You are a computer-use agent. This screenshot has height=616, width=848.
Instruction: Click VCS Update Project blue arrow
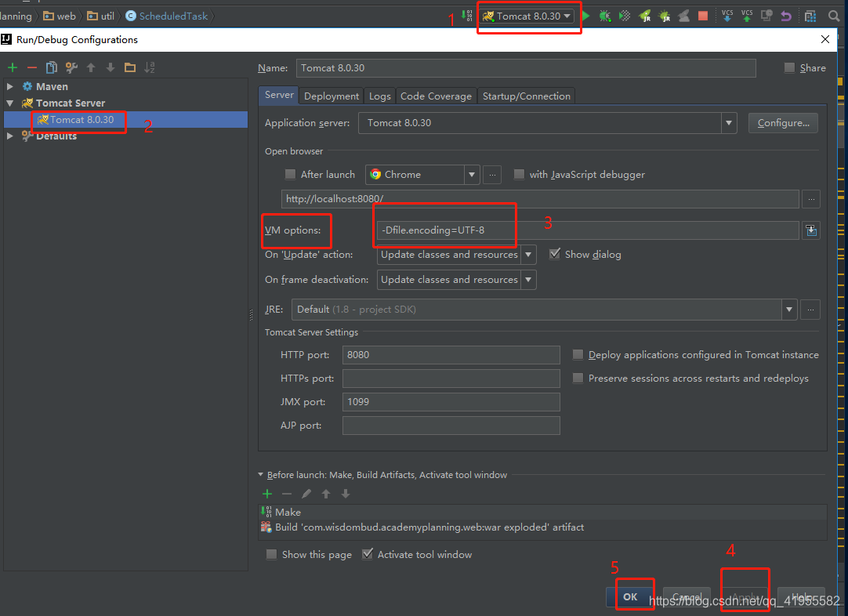(x=727, y=16)
